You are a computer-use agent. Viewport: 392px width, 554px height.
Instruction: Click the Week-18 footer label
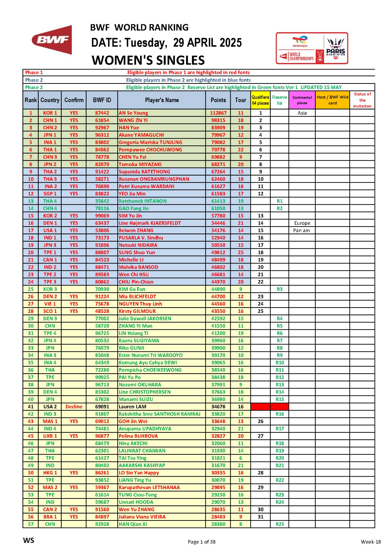[371, 542]
